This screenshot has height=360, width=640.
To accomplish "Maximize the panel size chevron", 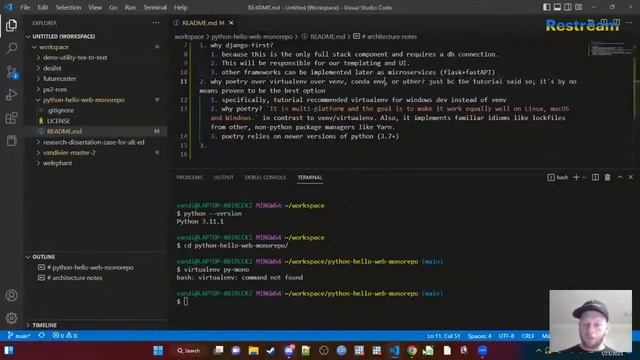I will point(620,177).
